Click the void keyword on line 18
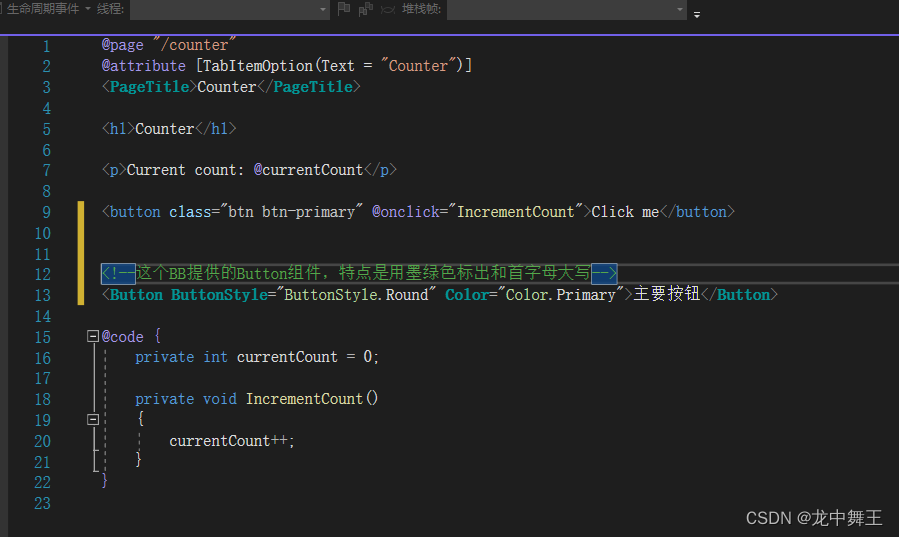Screen dimensions: 899x537 click(220, 398)
